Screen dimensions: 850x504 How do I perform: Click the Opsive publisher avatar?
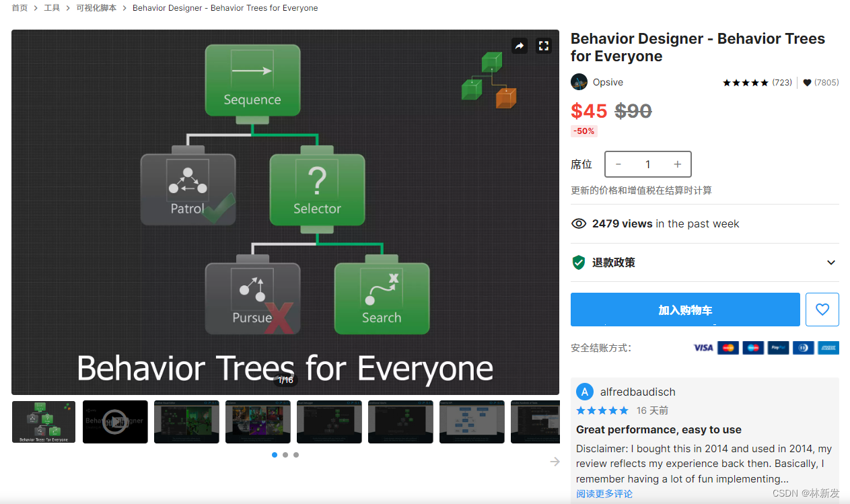click(x=579, y=82)
